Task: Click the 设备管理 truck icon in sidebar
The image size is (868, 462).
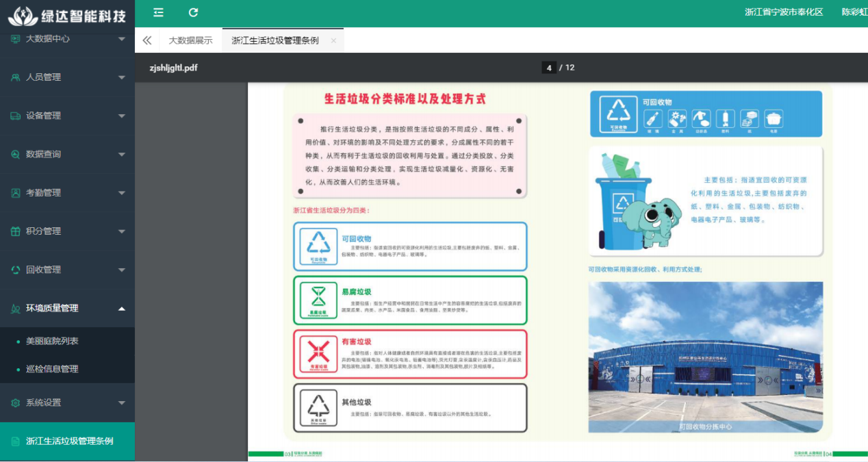Action: coord(15,116)
